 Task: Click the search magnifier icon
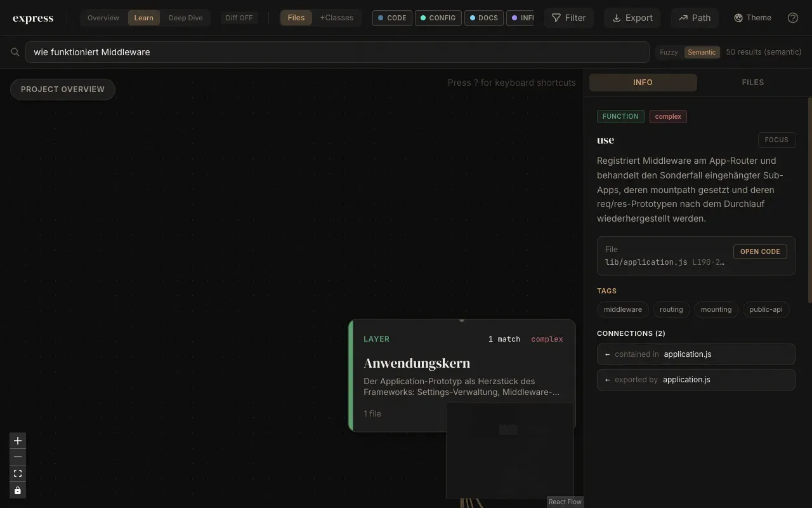click(x=15, y=52)
